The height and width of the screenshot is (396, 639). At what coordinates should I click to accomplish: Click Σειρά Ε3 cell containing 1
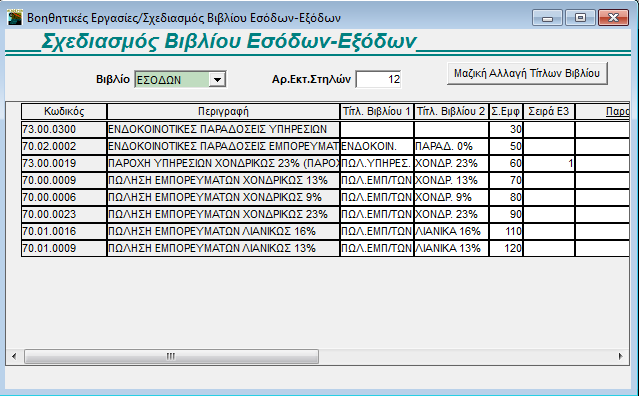click(x=549, y=163)
